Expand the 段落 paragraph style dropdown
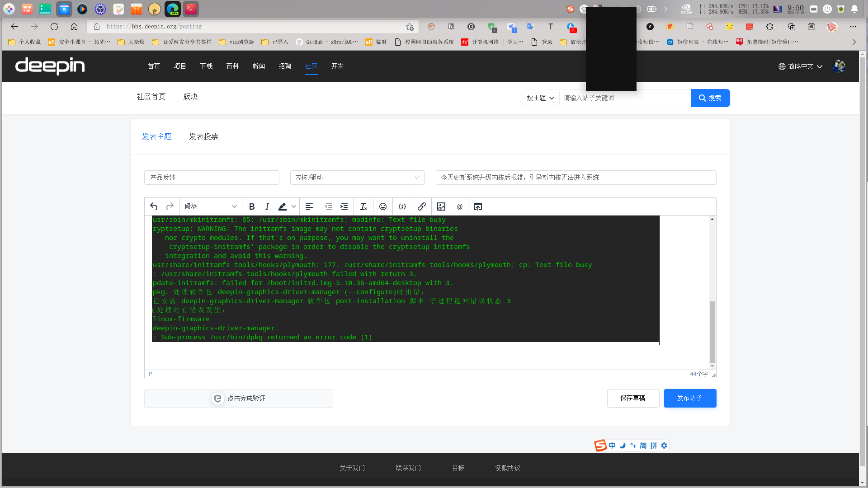 point(211,206)
